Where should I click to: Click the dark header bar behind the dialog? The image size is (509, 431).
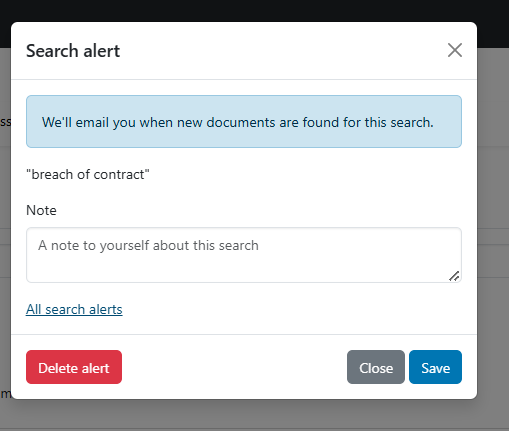click(x=254, y=10)
